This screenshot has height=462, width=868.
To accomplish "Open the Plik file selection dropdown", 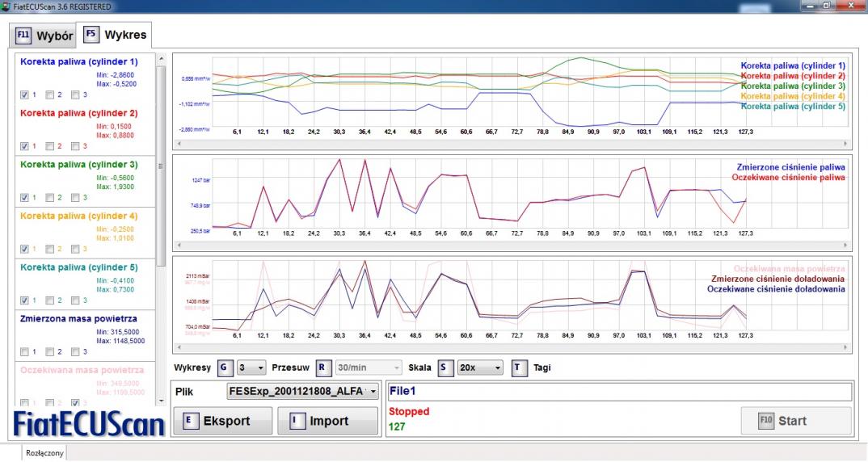I will (373, 392).
